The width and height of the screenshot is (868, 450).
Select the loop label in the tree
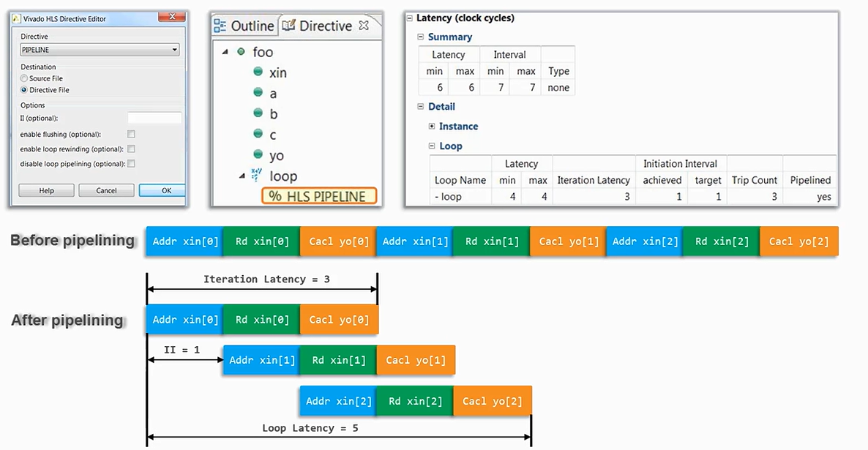click(283, 176)
